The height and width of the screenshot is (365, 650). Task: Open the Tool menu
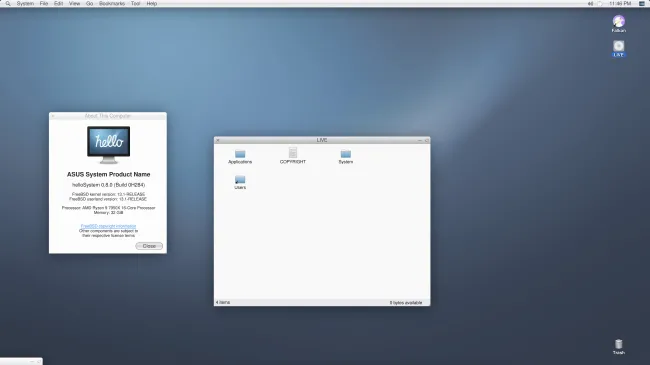point(136,3)
